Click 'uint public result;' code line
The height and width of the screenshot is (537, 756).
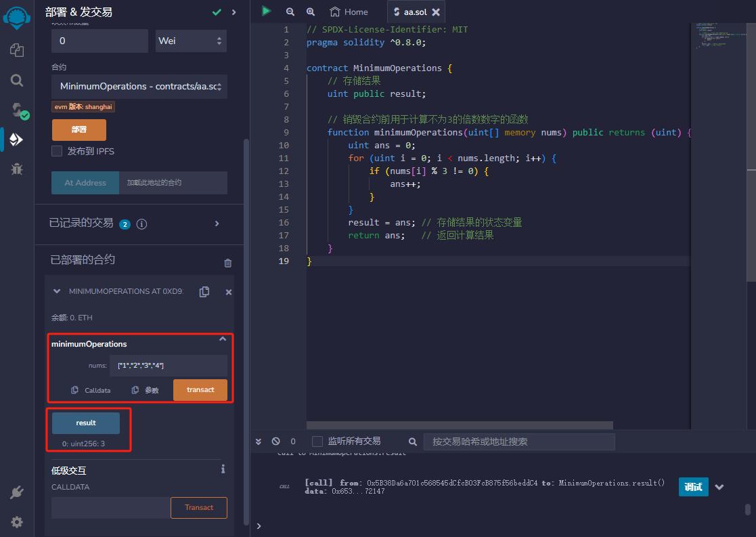pyautogui.click(x=376, y=93)
